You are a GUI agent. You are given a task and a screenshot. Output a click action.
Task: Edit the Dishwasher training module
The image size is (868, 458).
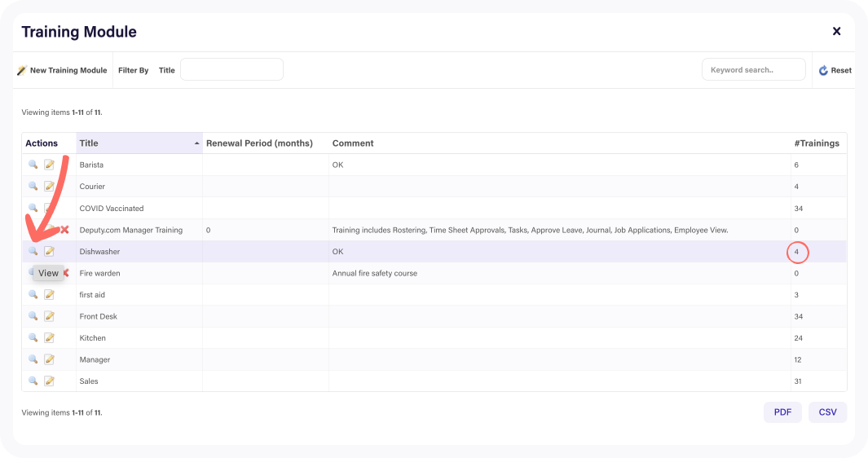tap(49, 251)
